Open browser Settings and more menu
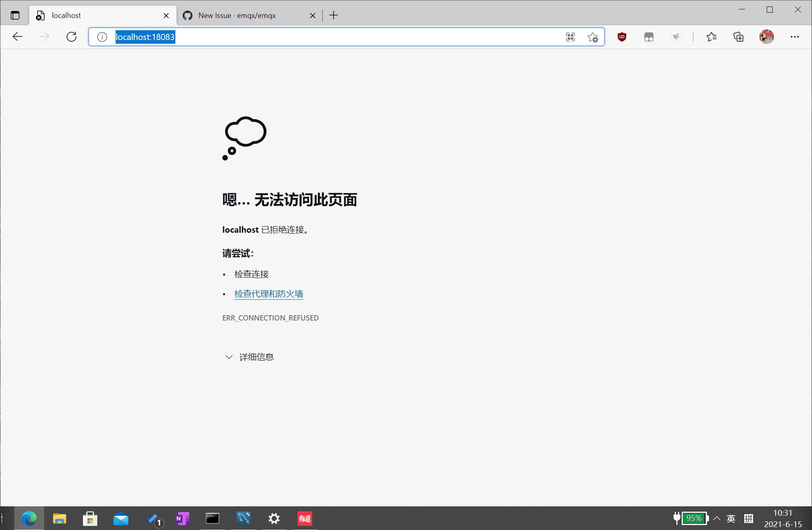This screenshot has width=812, height=530. pos(794,37)
